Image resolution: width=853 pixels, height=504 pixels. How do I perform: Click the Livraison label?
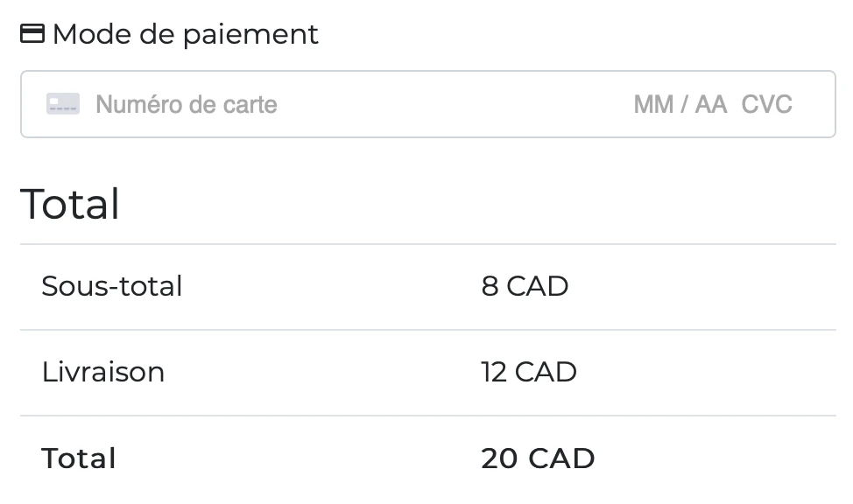point(103,372)
